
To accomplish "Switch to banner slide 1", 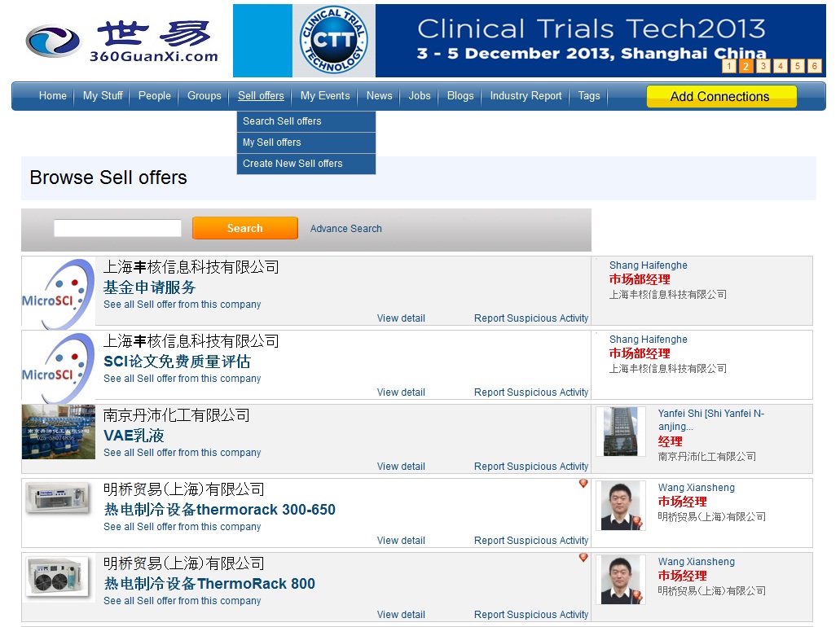I will pyautogui.click(x=729, y=66).
